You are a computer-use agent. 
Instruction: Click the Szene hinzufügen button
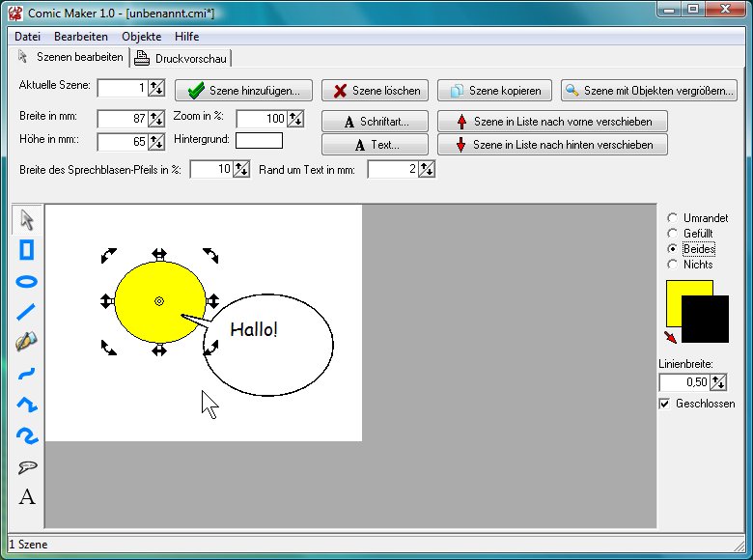243,91
